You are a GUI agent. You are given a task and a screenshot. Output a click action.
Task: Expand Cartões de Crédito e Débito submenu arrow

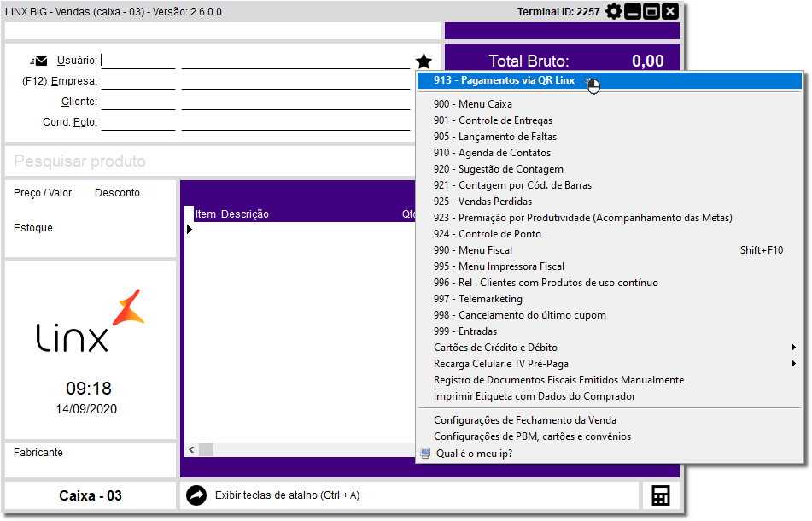(793, 348)
